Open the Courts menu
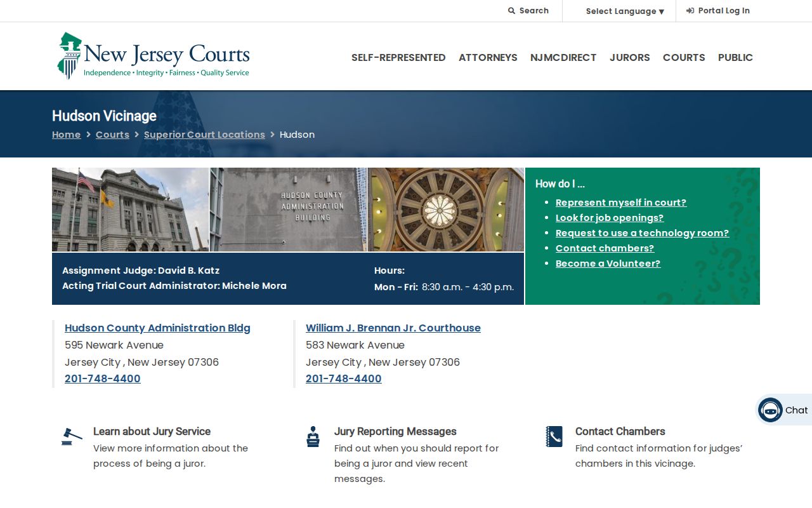The image size is (812, 508). coord(684,57)
